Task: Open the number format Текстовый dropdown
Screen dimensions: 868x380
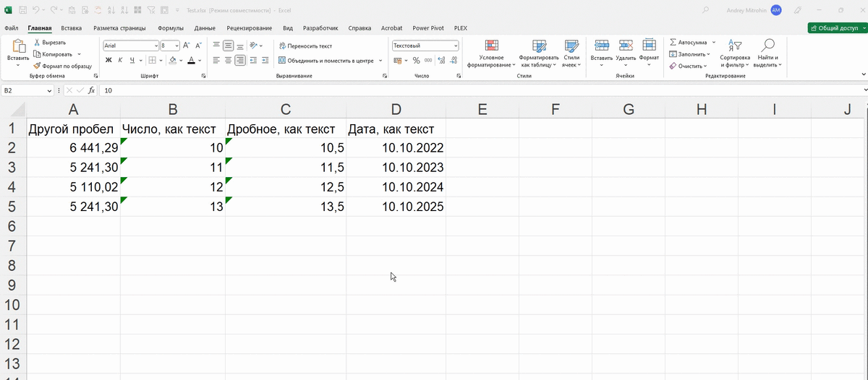Action: tap(455, 46)
